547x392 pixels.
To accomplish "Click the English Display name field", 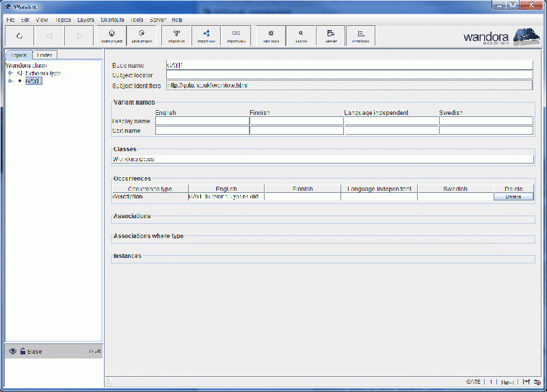I will 202,121.
